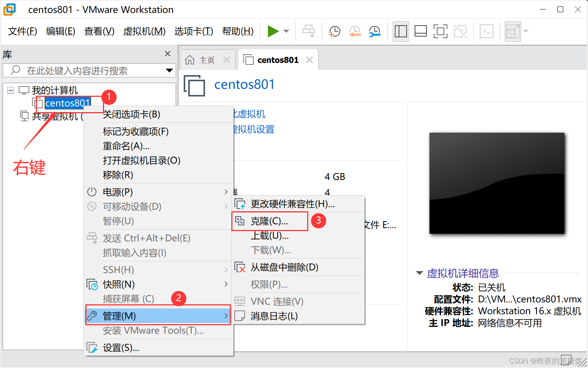
Task: Toggle the library sidebar view icon
Action: point(401,31)
